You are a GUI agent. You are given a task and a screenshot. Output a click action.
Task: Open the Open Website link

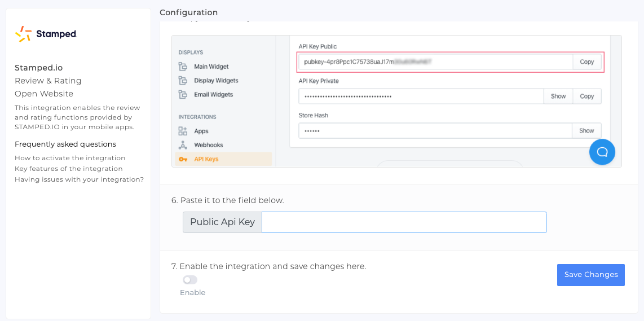point(44,94)
